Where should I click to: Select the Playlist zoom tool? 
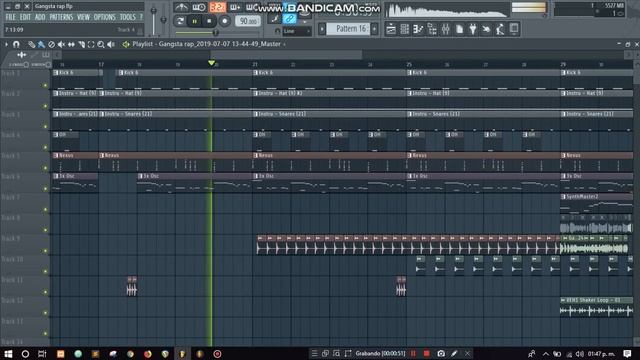click(x=101, y=44)
